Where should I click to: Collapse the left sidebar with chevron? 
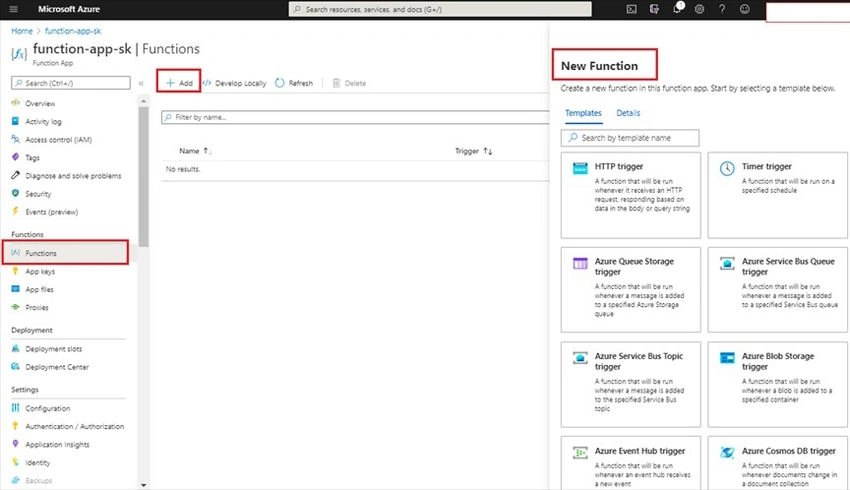141,83
